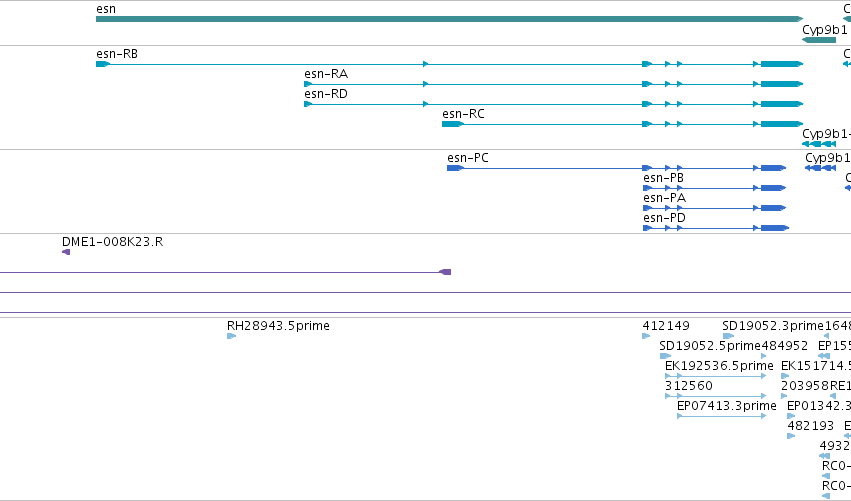Click the Cyp9b1 gene label in top track
Image resolution: width=851 pixels, height=501 pixels.
coord(824,30)
